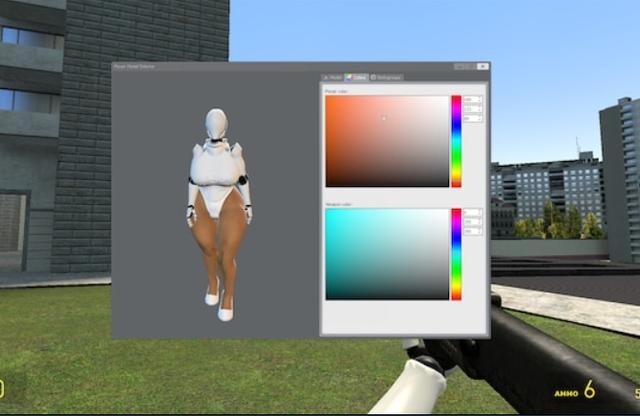Switch to the Model tab
Screen dimensions: 640x416
[332, 77]
